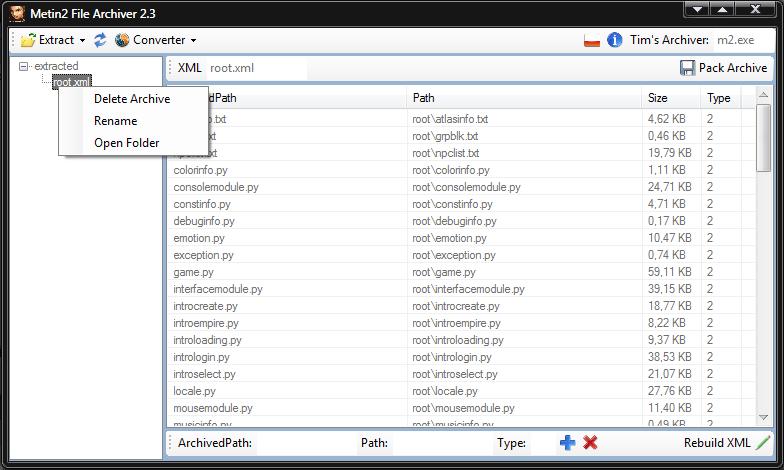
Task: Select the introselect.py row
Action: click(460, 374)
